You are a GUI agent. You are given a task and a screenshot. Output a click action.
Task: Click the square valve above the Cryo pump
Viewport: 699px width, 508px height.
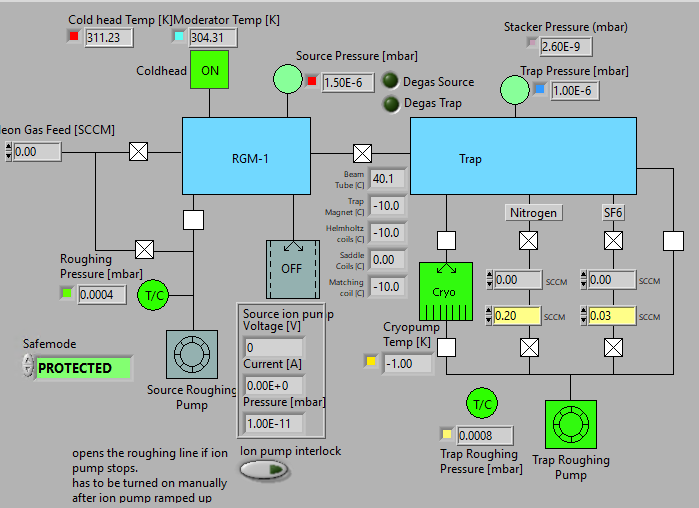click(446, 241)
